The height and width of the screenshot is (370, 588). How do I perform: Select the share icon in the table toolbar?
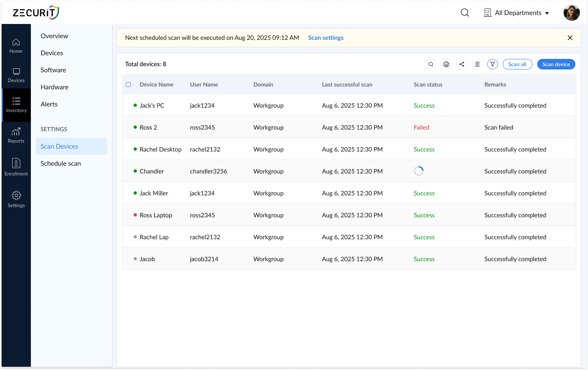coord(462,64)
